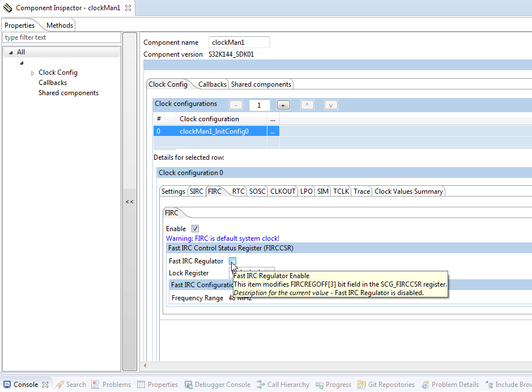Open the Call Hierarchy tab
This screenshot has width=532, height=392.
click(x=288, y=385)
